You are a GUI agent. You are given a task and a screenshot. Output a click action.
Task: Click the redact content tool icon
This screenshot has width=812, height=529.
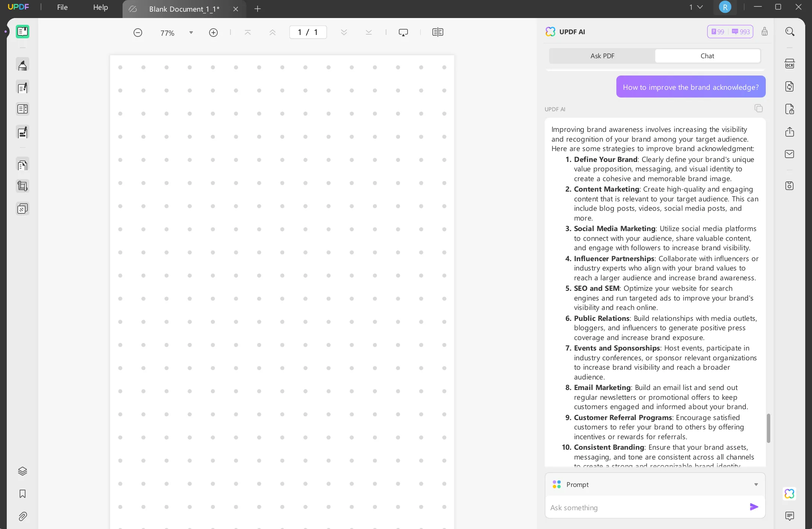(x=23, y=208)
